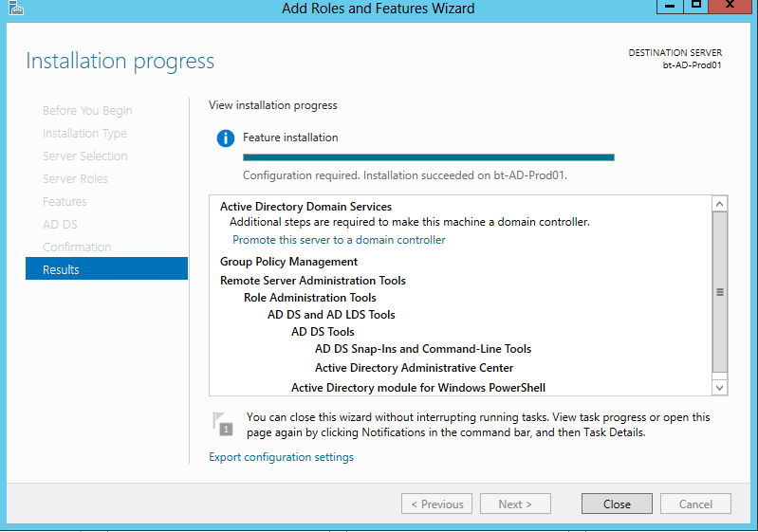Select the Features step in the sidebar

[x=65, y=201]
